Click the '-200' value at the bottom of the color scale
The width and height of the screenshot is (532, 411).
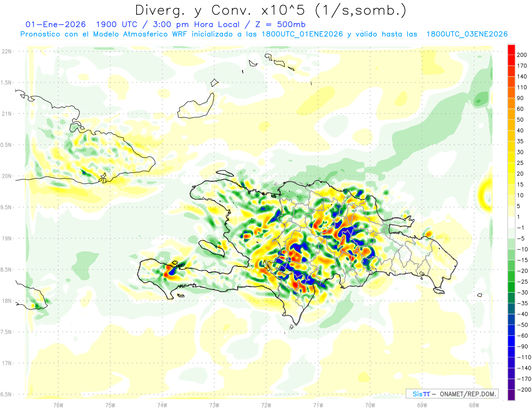pos(525,390)
